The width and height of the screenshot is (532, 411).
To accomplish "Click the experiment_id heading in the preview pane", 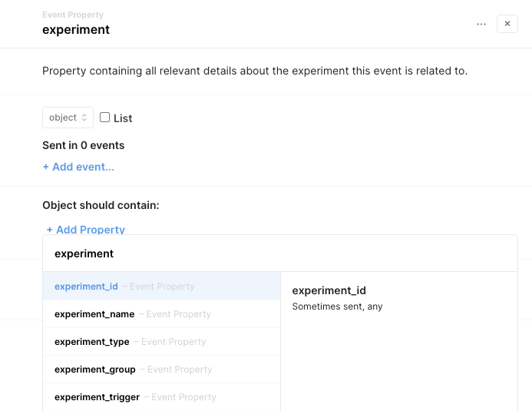I will pos(329,290).
